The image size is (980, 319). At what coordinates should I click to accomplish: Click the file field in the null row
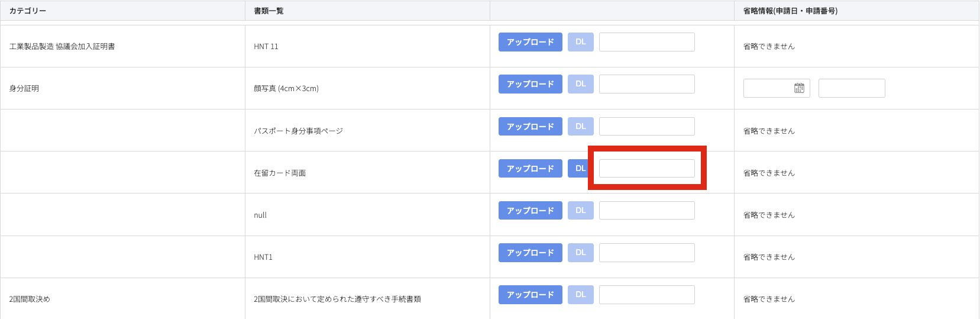click(x=646, y=211)
